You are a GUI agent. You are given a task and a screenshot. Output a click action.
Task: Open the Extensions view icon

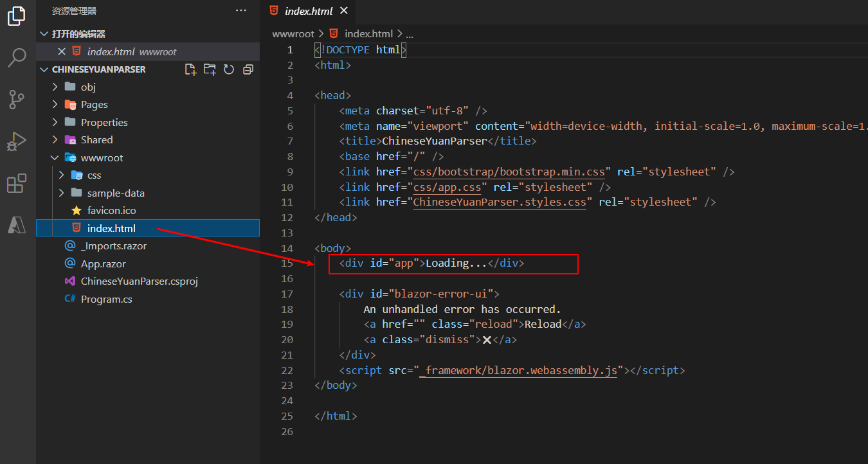pos(17,183)
